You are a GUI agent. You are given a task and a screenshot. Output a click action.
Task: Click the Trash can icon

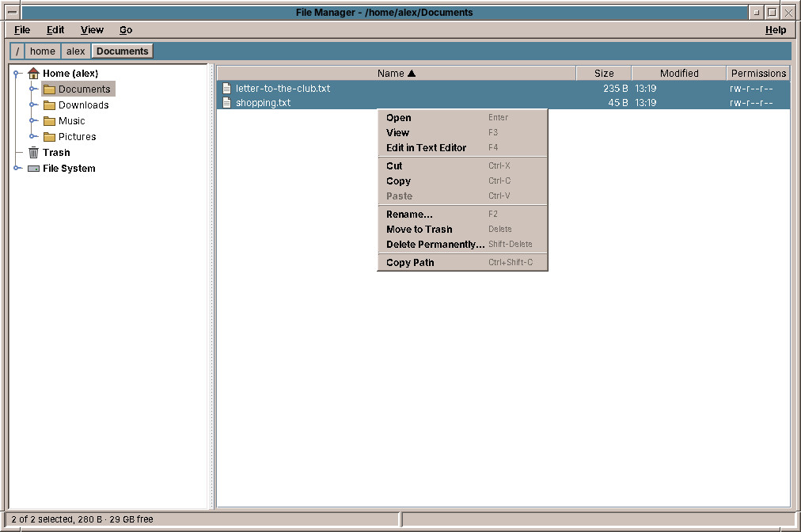[x=33, y=152]
